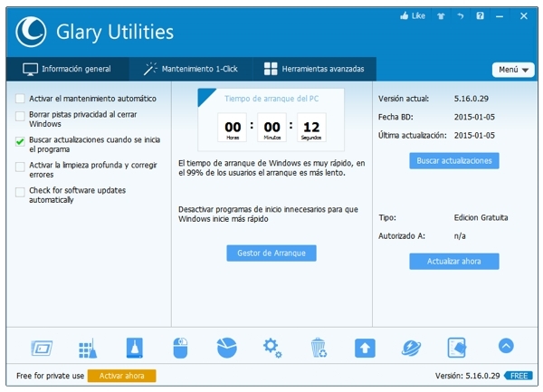This screenshot has width=543, height=392.
Task: Check 'Borrar pistas privacidad al cerrar Windows'
Action: coord(20,116)
